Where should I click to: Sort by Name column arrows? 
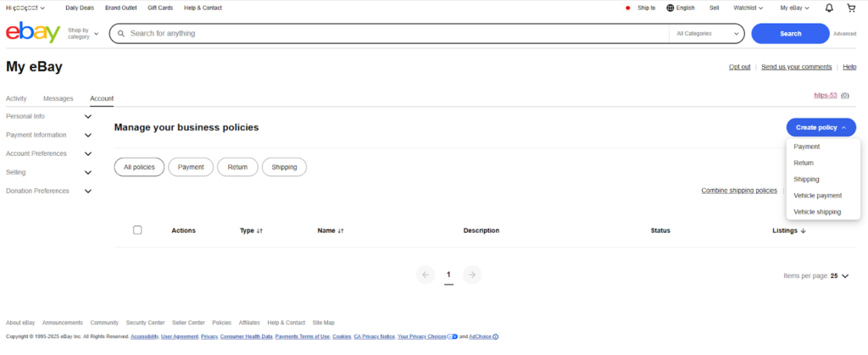point(341,230)
